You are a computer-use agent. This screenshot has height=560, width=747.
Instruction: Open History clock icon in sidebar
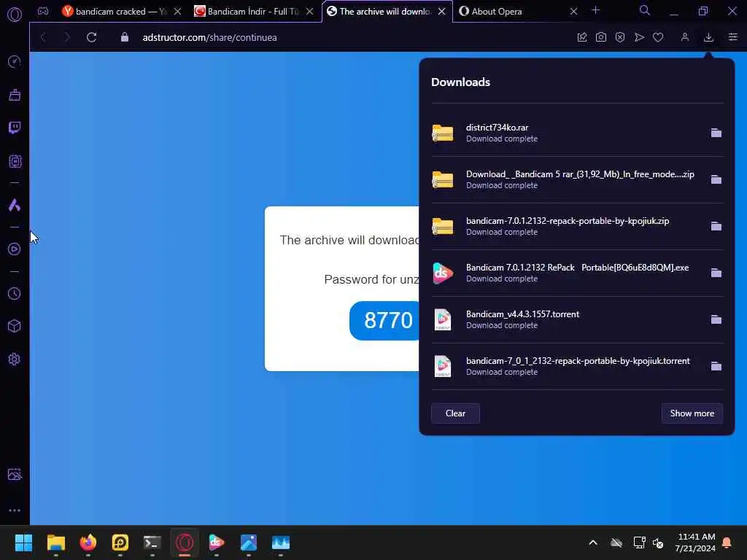(15, 293)
